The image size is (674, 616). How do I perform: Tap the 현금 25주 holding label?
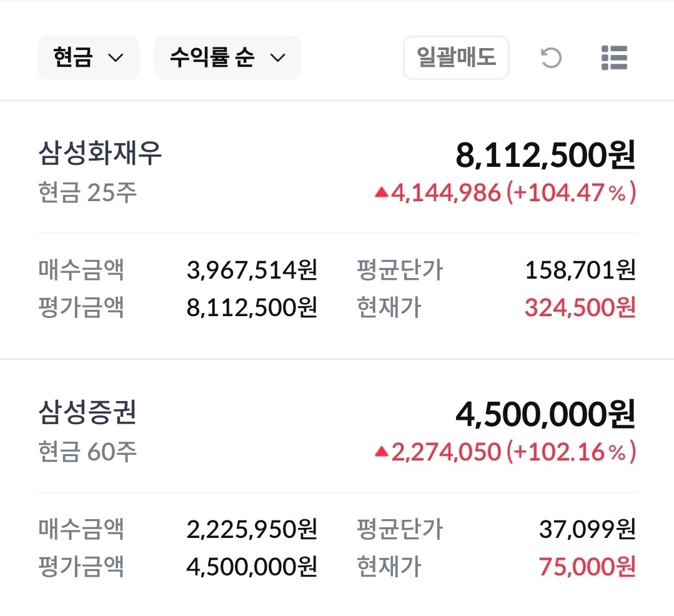(x=87, y=193)
